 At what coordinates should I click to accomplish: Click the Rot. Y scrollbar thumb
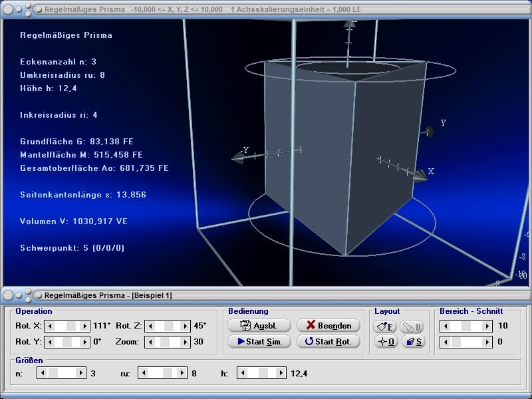pos(66,342)
